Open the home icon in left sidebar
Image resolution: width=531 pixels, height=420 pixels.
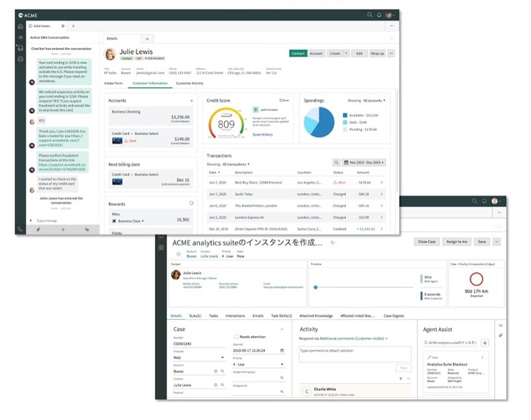pos(21,26)
